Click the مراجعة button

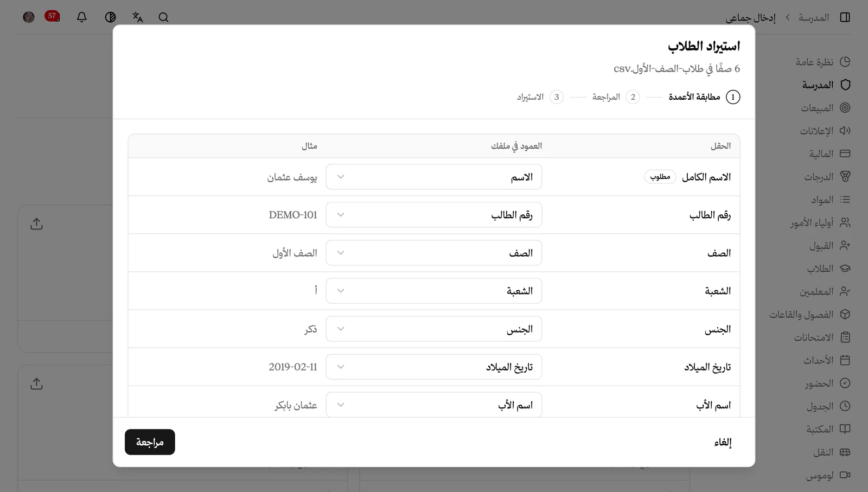click(150, 442)
